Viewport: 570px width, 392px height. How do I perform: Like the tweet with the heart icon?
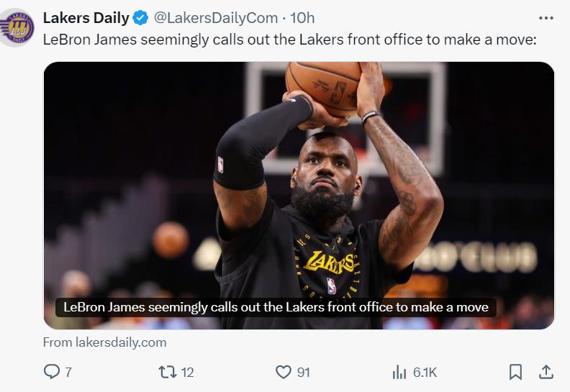pyautogui.click(x=284, y=372)
